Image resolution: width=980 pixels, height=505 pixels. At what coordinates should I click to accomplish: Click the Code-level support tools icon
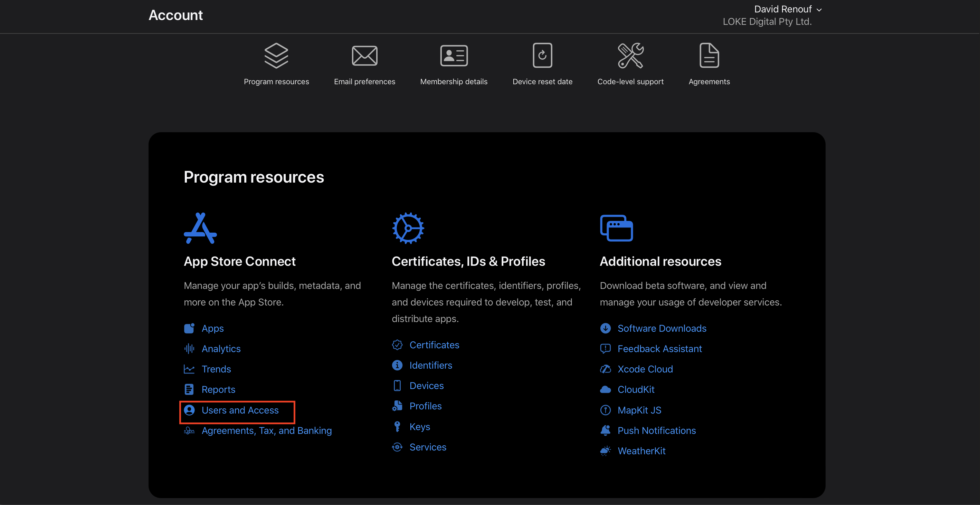630,56
